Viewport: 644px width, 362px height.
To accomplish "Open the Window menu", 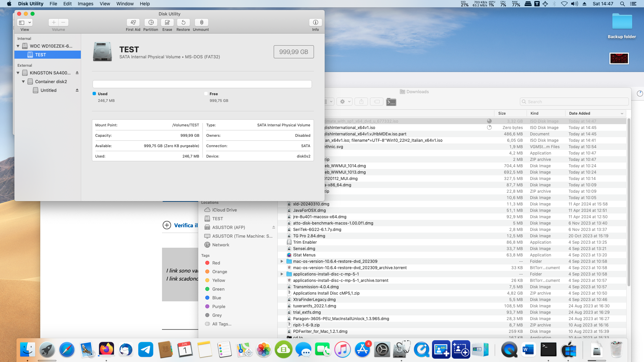I will pos(125,4).
